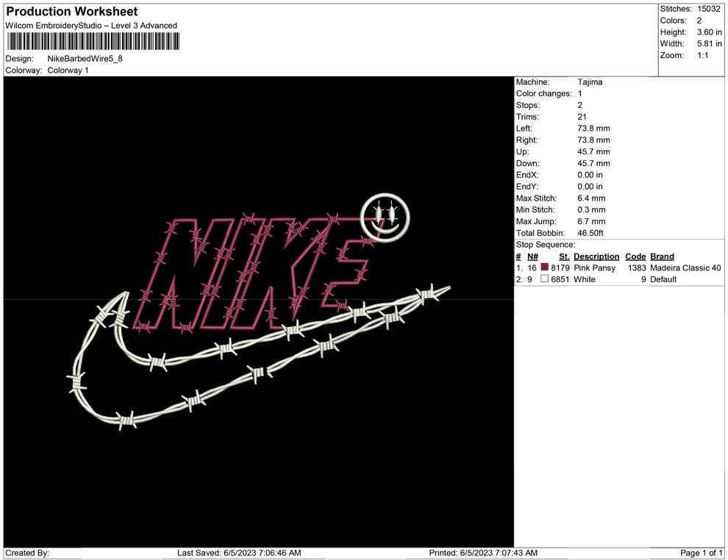Click the Brand column header

click(662, 256)
